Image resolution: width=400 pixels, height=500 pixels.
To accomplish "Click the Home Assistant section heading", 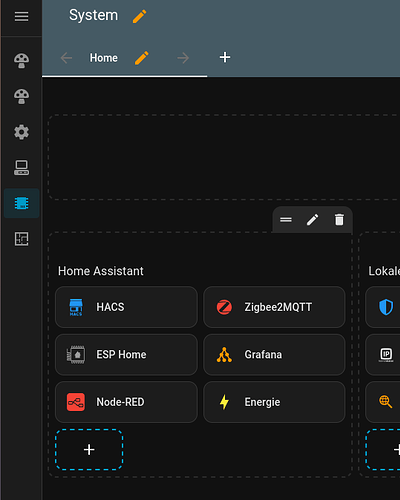I will point(101,271).
